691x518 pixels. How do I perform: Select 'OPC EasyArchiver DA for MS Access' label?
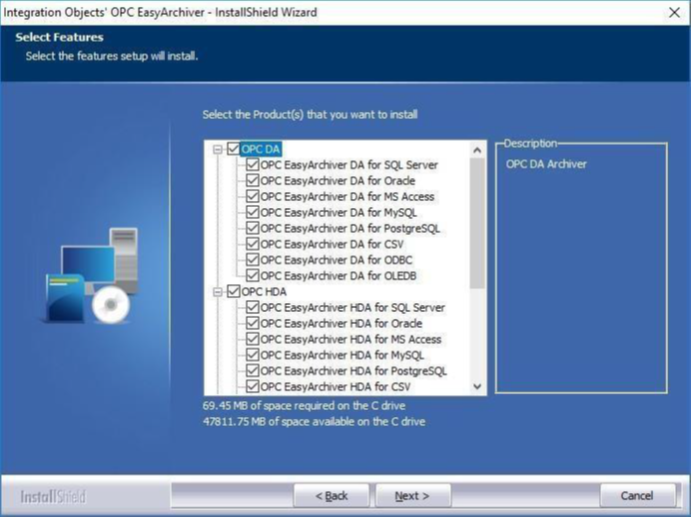(347, 197)
